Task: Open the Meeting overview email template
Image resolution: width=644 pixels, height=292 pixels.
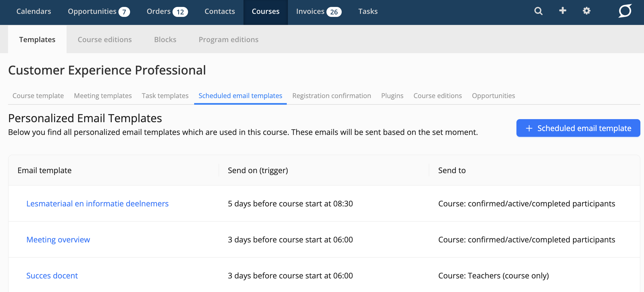Action: (x=58, y=240)
